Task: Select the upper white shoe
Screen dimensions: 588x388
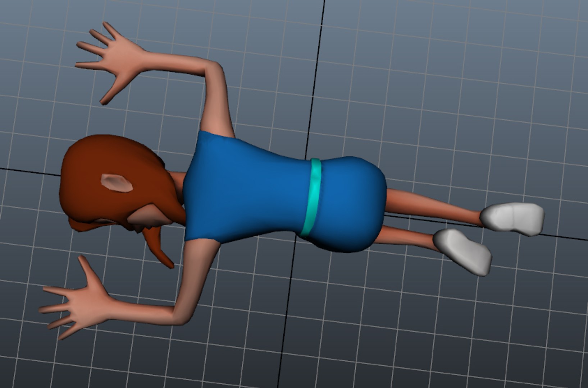Action: click(513, 218)
